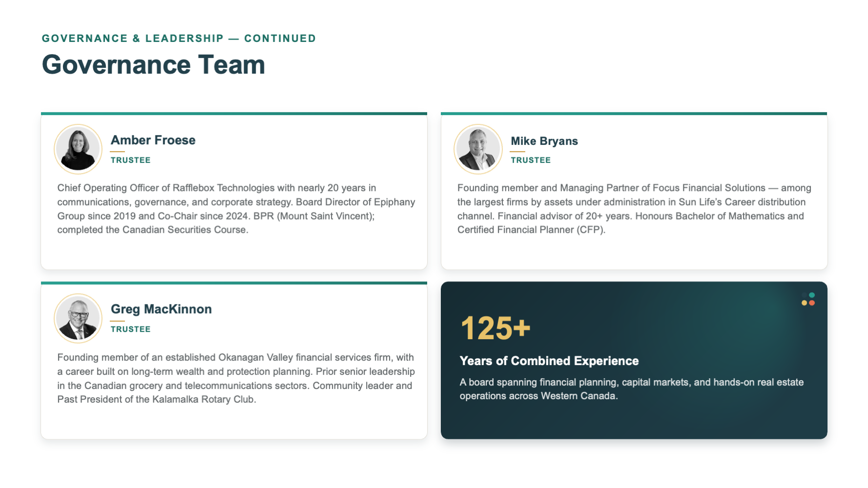Click Greg MacKinnon's biography paragraph
868x488 pixels.
pos(236,378)
